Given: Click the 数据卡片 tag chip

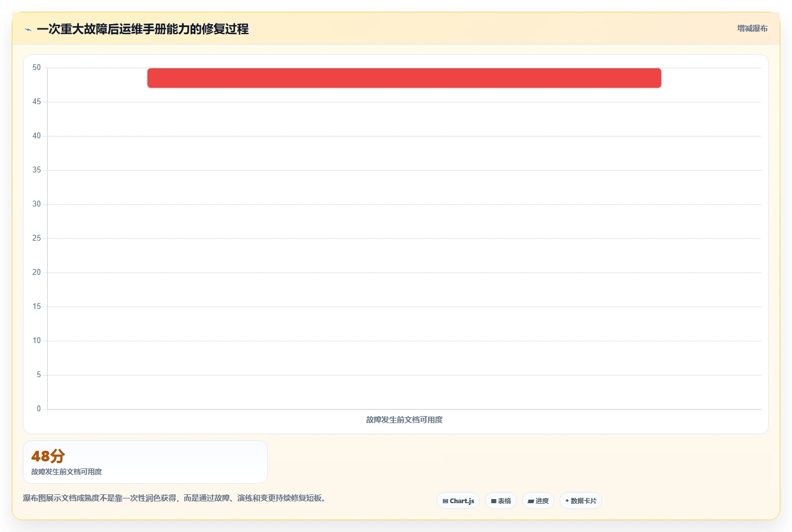Looking at the screenshot, I should tap(581, 501).
